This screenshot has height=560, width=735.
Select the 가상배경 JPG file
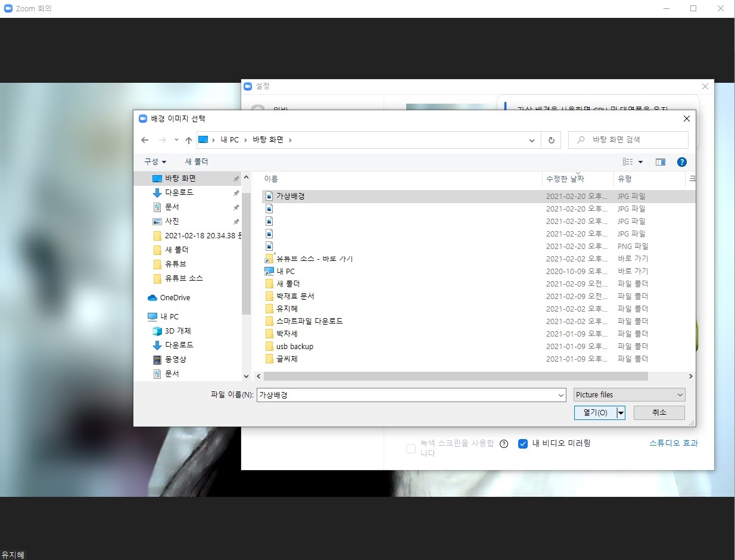[290, 196]
